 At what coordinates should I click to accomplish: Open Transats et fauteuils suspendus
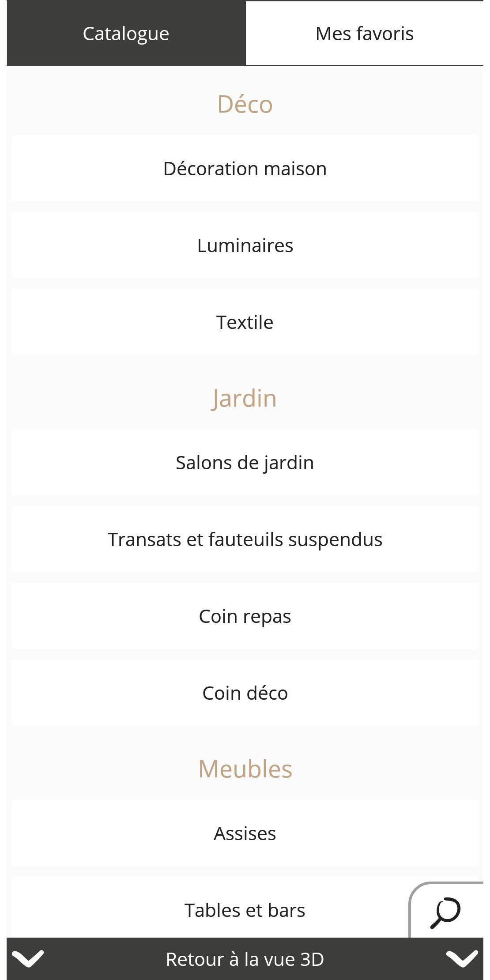245,539
